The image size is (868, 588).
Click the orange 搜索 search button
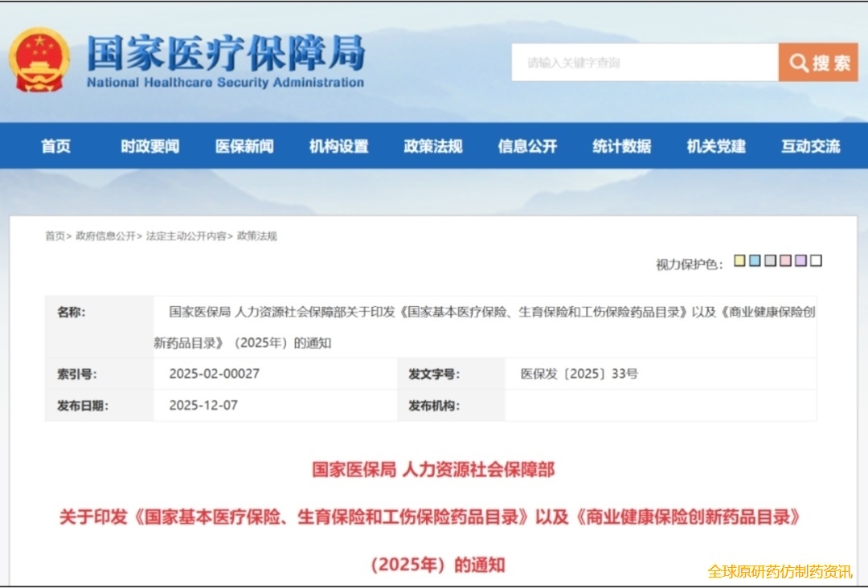point(818,63)
